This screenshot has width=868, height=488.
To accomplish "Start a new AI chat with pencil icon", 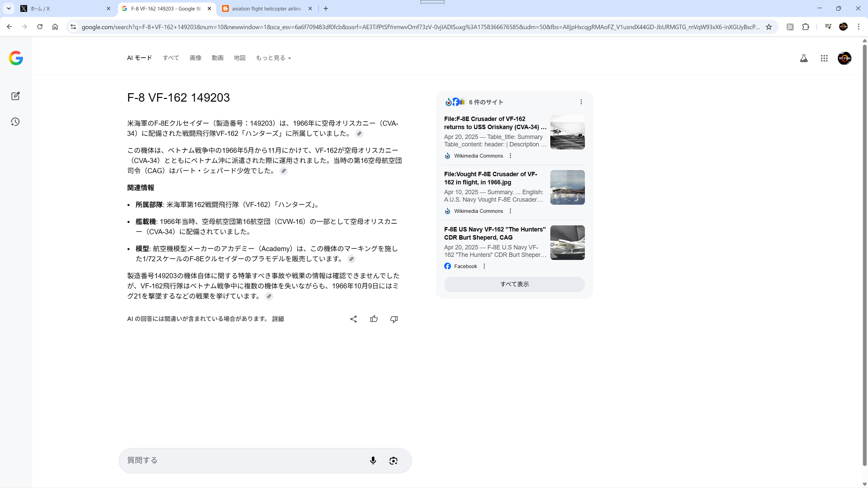I will [15, 96].
